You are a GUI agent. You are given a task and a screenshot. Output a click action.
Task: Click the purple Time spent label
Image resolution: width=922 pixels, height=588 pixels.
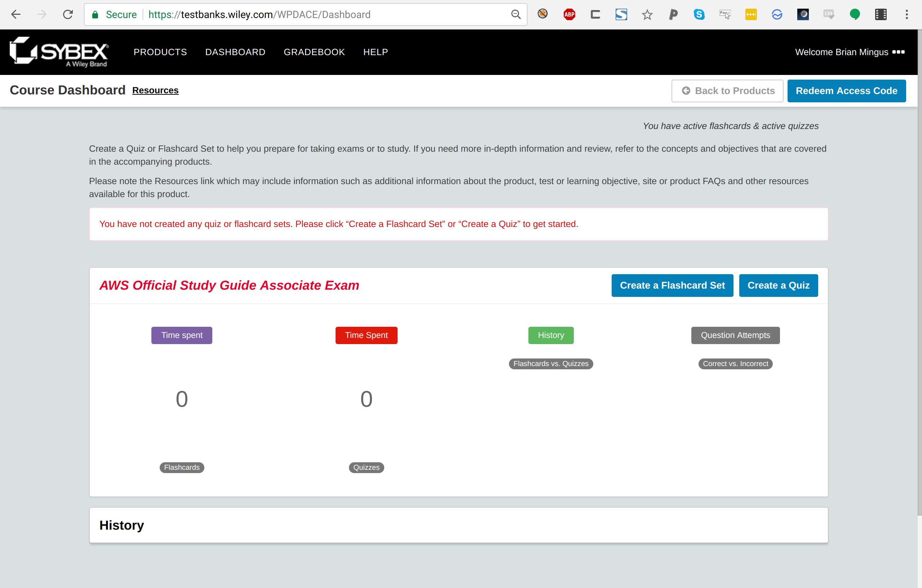pyautogui.click(x=182, y=335)
